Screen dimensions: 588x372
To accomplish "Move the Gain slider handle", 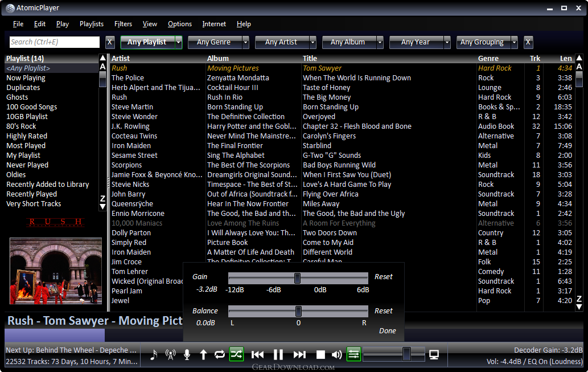I will point(297,278).
